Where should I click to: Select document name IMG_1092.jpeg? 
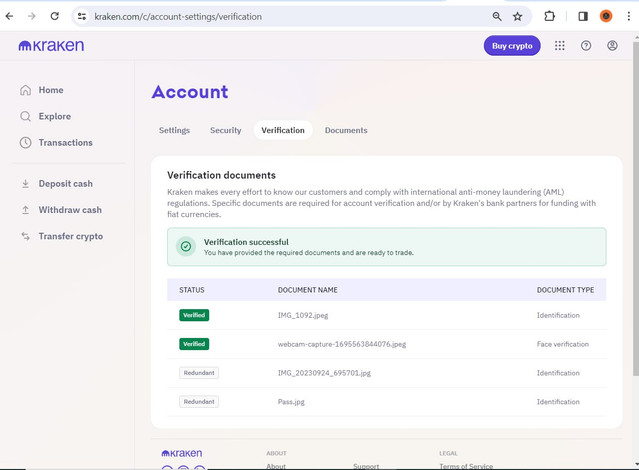[x=303, y=316]
